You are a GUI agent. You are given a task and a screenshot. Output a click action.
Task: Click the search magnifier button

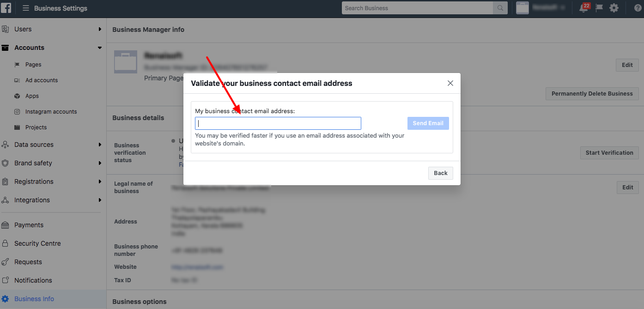point(500,8)
